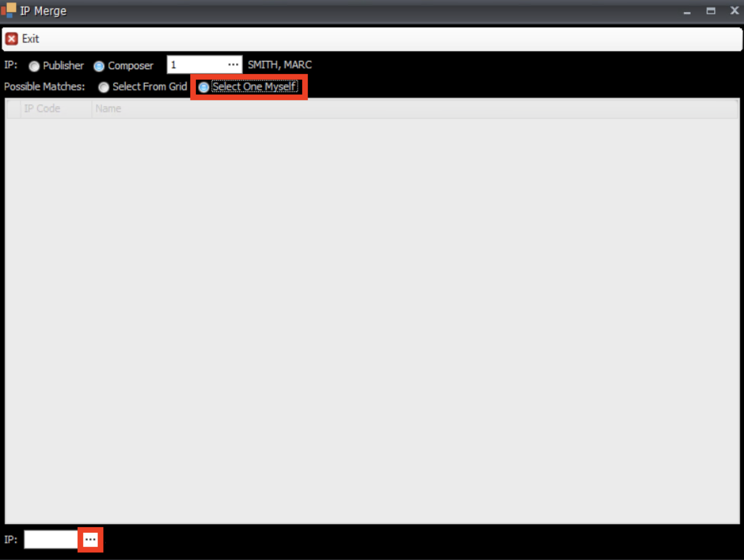The width and height of the screenshot is (744, 560).
Task: Choose the Select One Myself option
Action: (204, 87)
